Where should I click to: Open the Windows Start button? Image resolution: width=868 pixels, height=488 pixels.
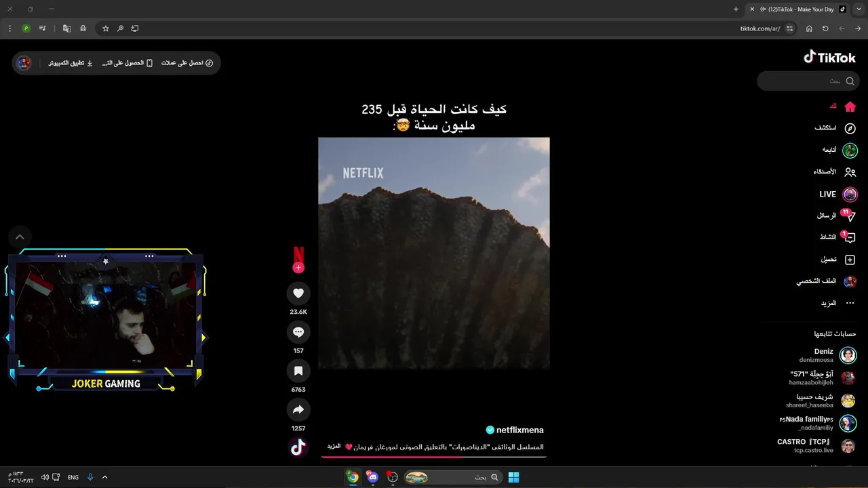pyautogui.click(x=513, y=477)
